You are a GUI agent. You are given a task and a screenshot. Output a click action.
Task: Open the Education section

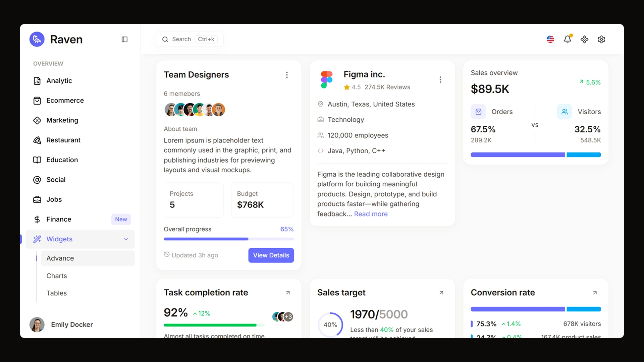(80, 160)
